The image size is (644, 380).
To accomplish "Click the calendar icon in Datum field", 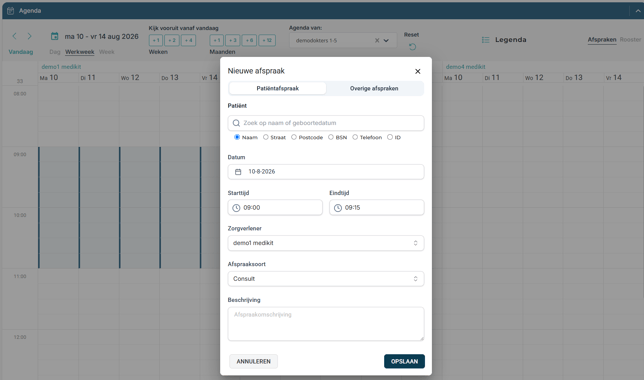I will [x=238, y=172].
